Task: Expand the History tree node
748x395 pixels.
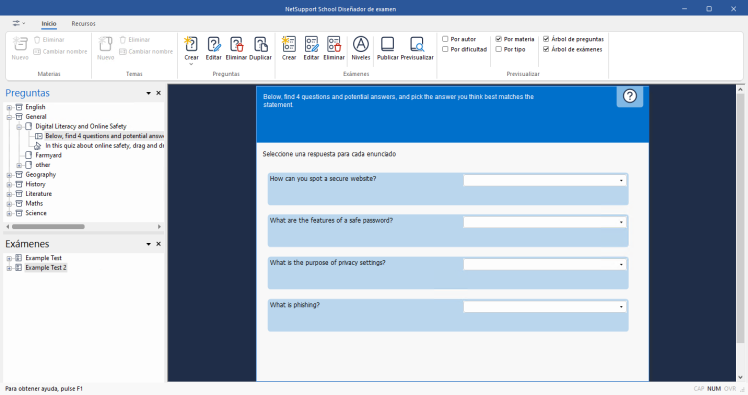Action: [9, 185]
